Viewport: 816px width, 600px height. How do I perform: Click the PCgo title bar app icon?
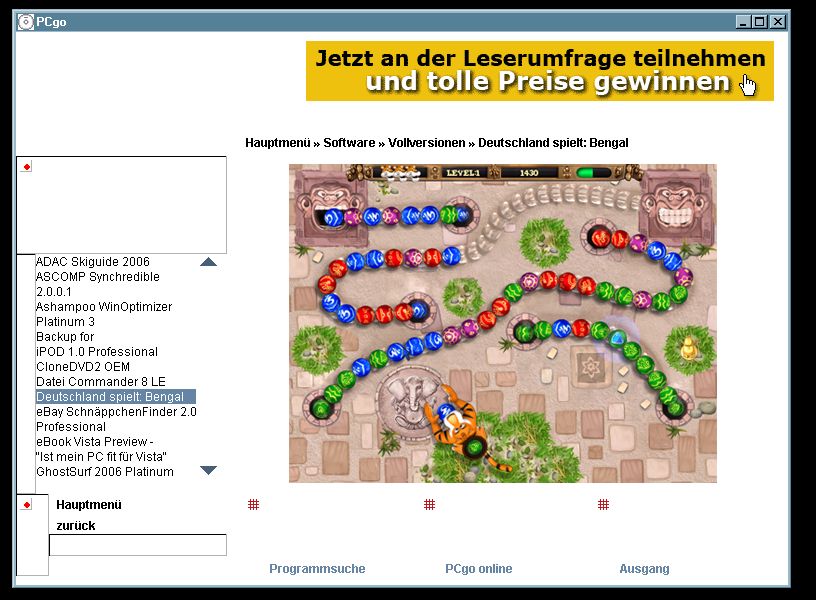[26, 22]
